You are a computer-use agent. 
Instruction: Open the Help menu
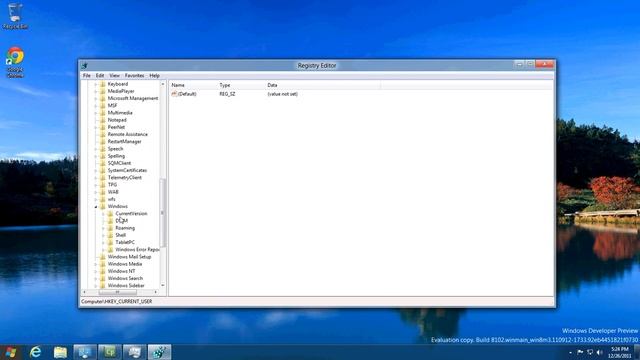point(154,76)
